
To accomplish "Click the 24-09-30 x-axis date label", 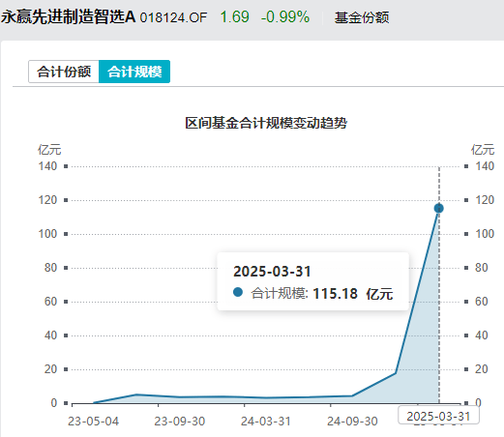I will [352, 422].
